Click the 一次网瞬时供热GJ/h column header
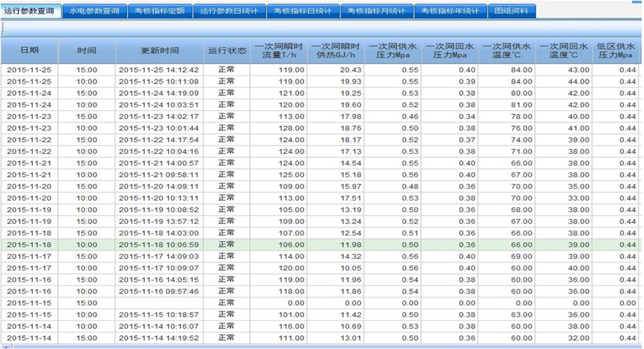644x349 pixels. [336, 50]
